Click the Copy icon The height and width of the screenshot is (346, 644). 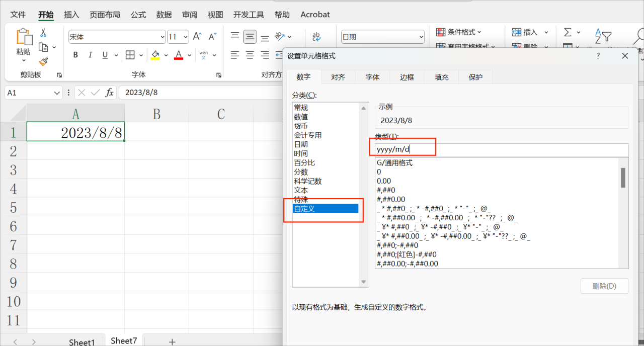pyautogui.click(x=43, y=47)
